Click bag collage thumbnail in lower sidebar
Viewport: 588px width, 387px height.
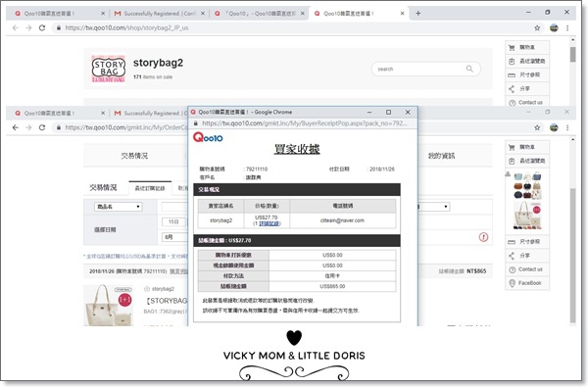tap(527, 201)
